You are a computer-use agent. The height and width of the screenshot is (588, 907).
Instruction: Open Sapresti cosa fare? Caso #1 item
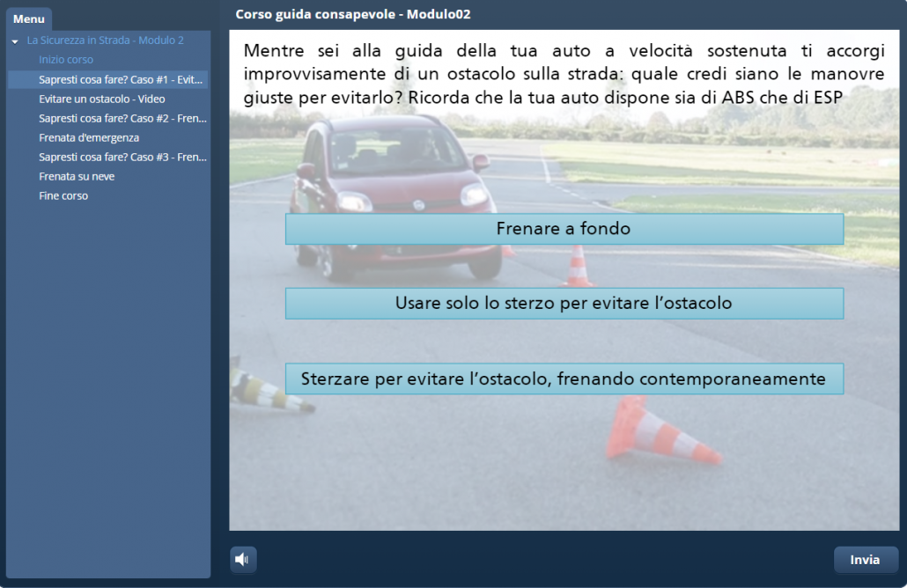(x=107, y=80)
